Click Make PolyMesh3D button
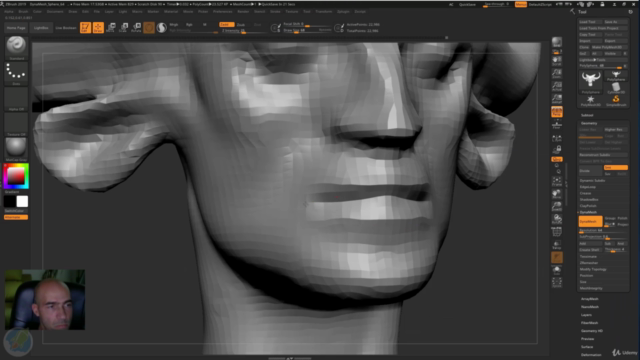Screen dimensions: 640x360 (609, 47)
